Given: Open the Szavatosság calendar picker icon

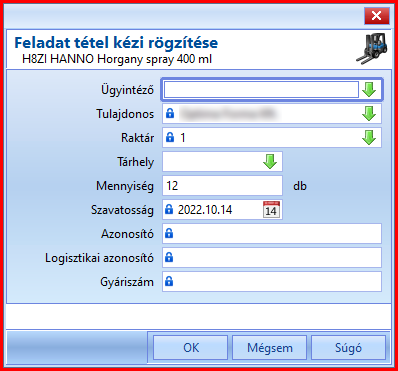Looking at the screenshot, I should [x=271, y=209].
